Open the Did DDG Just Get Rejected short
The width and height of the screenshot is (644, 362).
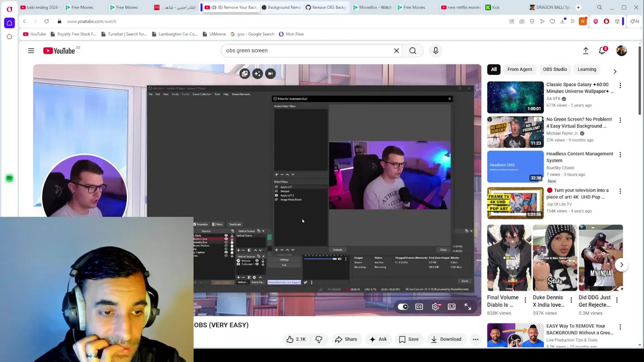[601, 258]
